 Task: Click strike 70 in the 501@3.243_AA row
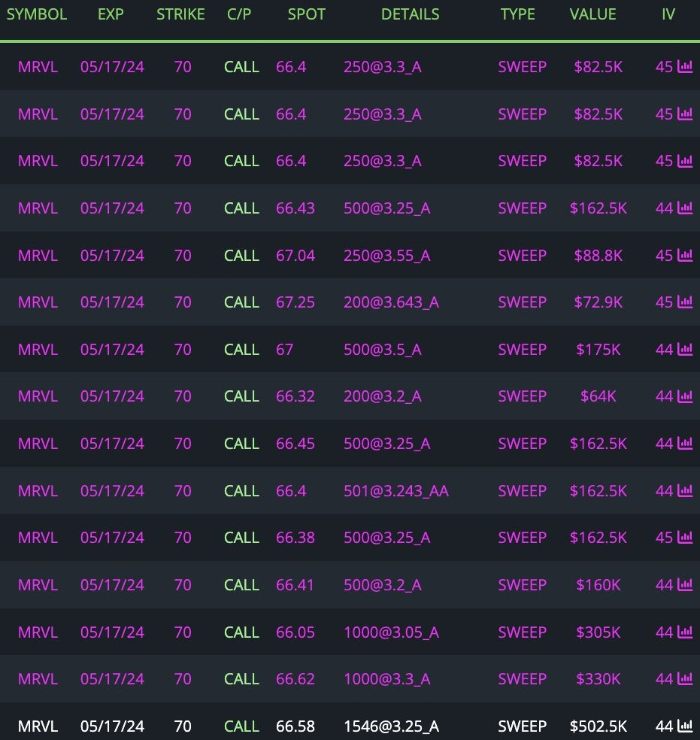point(183,491)
